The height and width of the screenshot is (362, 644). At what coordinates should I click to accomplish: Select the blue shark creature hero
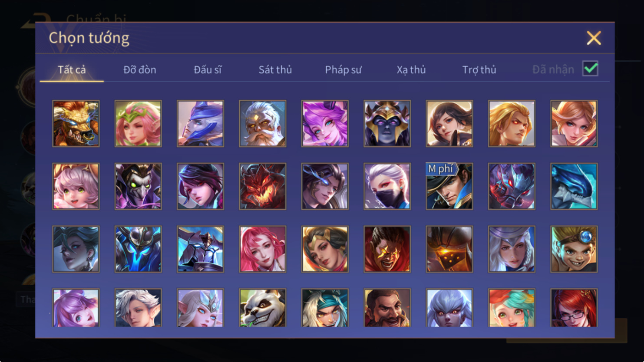[574, 186]
